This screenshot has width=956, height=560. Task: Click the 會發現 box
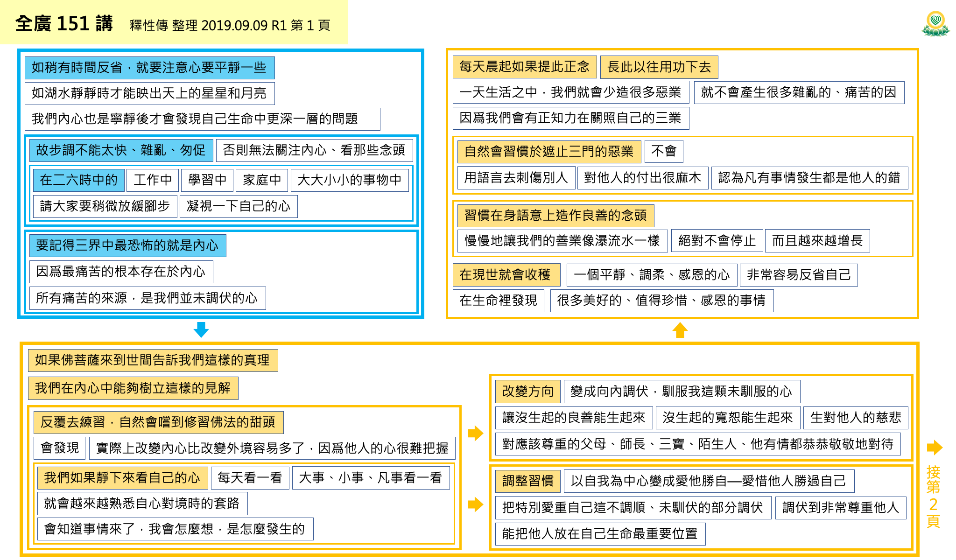[x=60, y=448]
